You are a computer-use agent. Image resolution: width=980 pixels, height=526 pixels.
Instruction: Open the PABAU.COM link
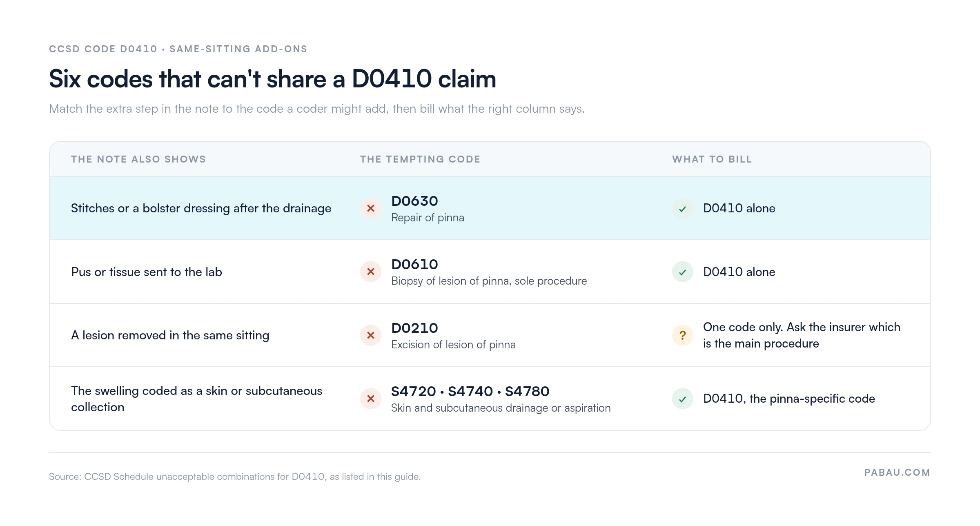coord(897,473)
